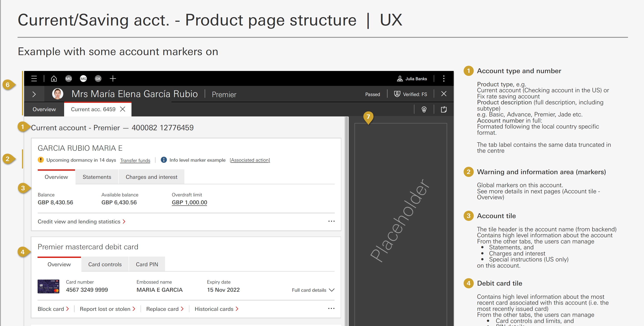This screenshot has height=326, width=644.
Task: Click the Verified: FS shield icon
Action: tap(397, 94)
